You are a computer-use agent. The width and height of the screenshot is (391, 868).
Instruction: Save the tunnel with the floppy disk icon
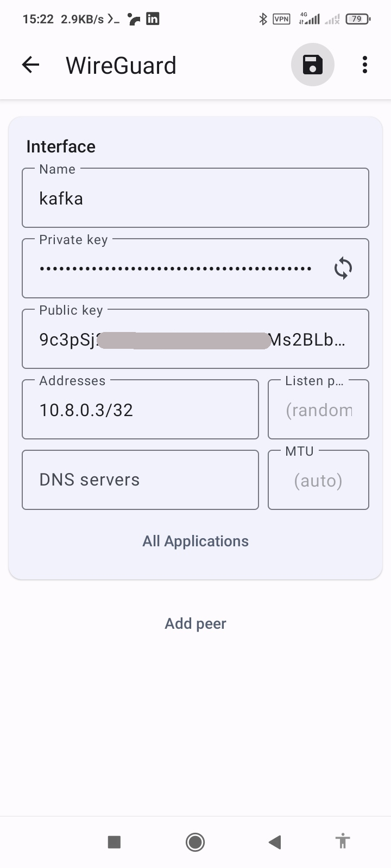click(x=312, y=65)
